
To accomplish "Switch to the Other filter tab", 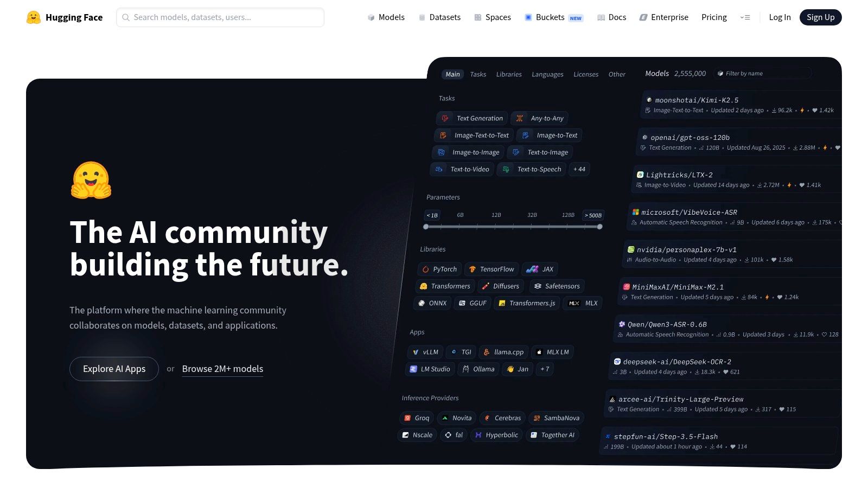I will click(x=617, y=74).
